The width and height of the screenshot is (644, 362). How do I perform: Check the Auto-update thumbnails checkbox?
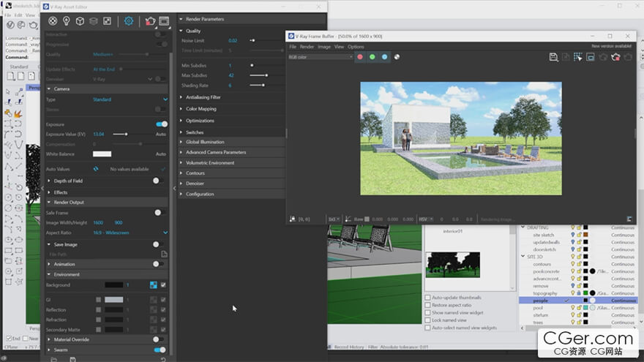pyautogui.click(x=427, y=298)
